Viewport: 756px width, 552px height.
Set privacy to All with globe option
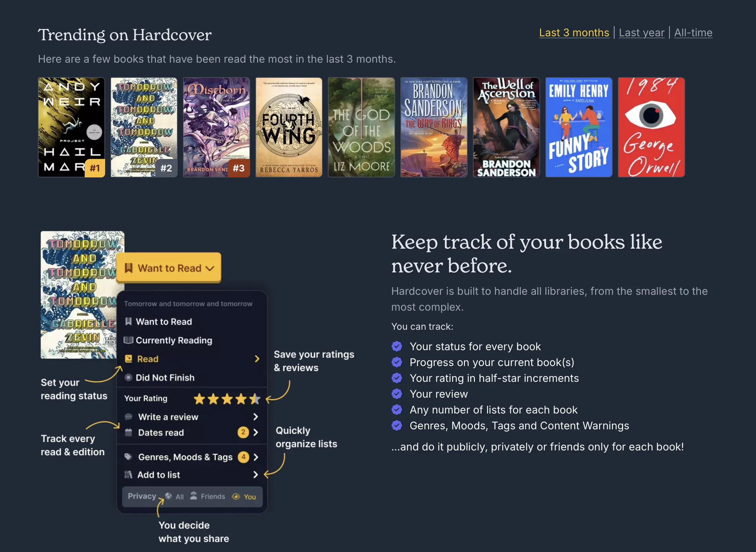175,497
